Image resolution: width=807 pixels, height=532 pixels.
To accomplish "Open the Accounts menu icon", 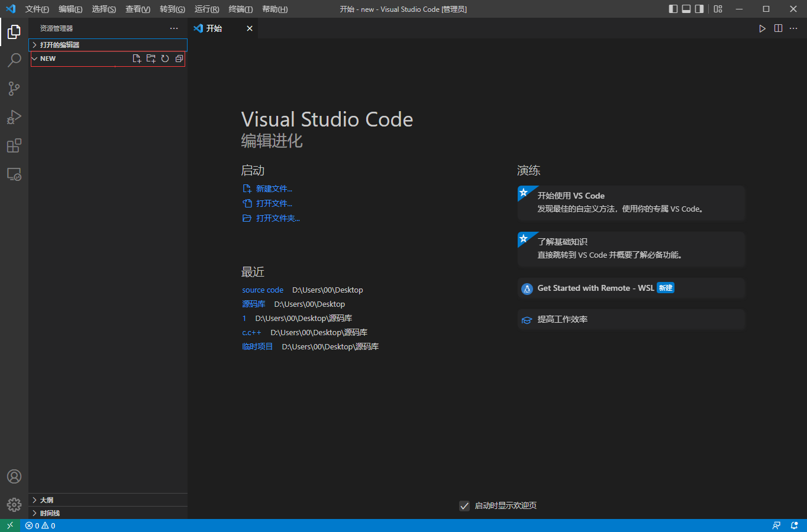I will [x=14, y=476].
